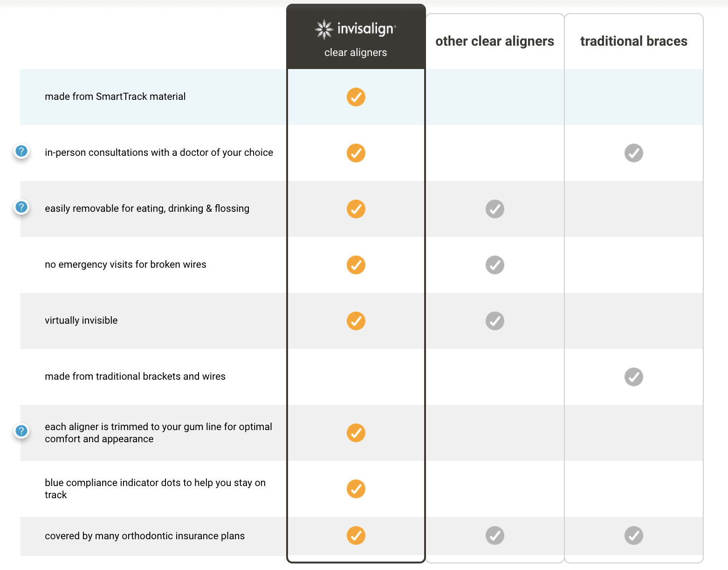Click other aligners checkmark for no emergency visits
Viewport: 728px width, 570px height.
pos(495,265)
